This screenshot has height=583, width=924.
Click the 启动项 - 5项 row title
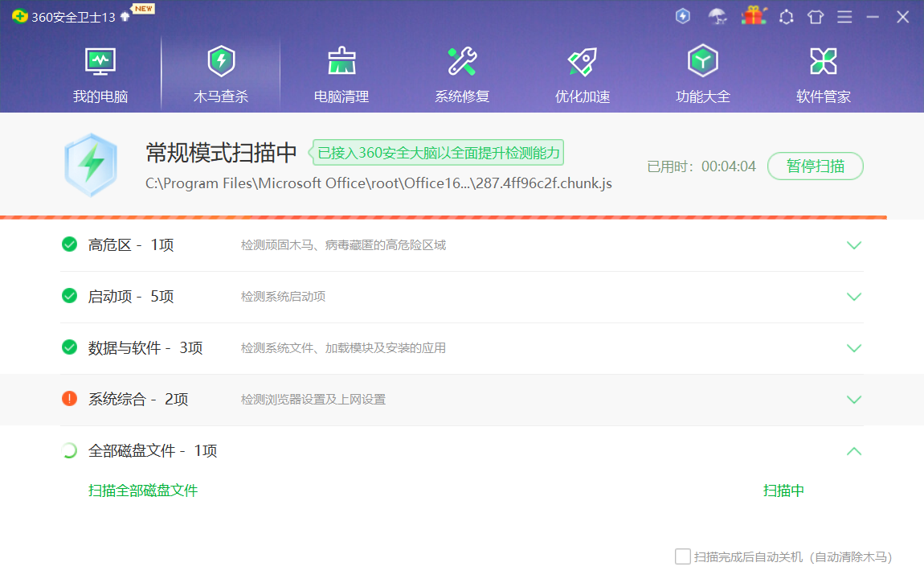131,296
